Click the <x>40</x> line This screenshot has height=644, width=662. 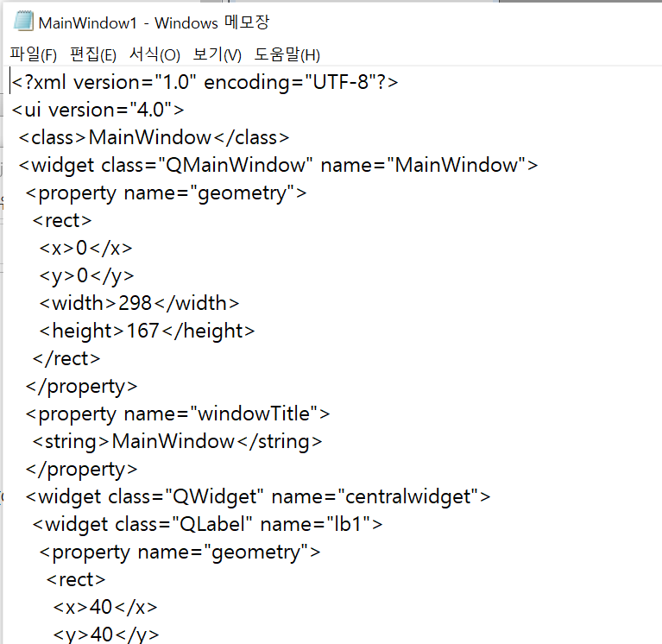105,608
